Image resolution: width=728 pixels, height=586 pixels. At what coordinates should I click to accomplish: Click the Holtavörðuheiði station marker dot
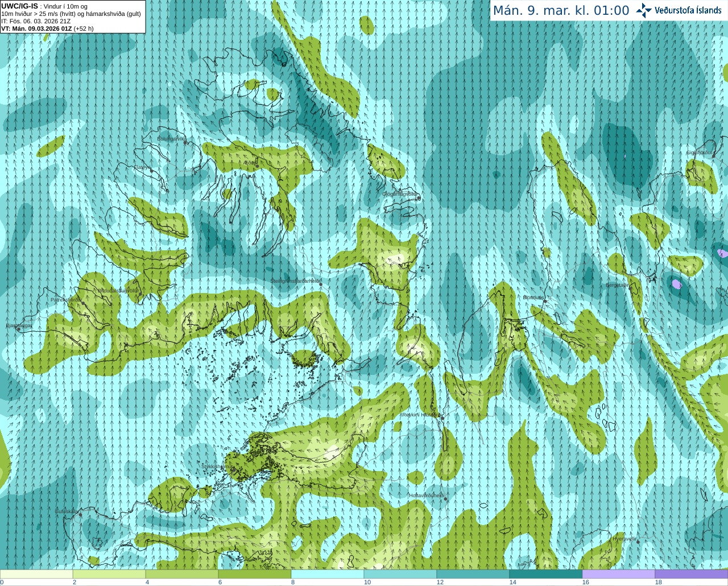pyautogui.click(x=445, y=499)
